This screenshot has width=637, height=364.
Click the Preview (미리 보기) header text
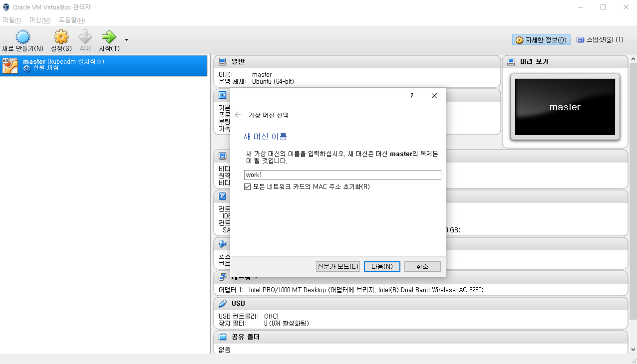[534, 62]
